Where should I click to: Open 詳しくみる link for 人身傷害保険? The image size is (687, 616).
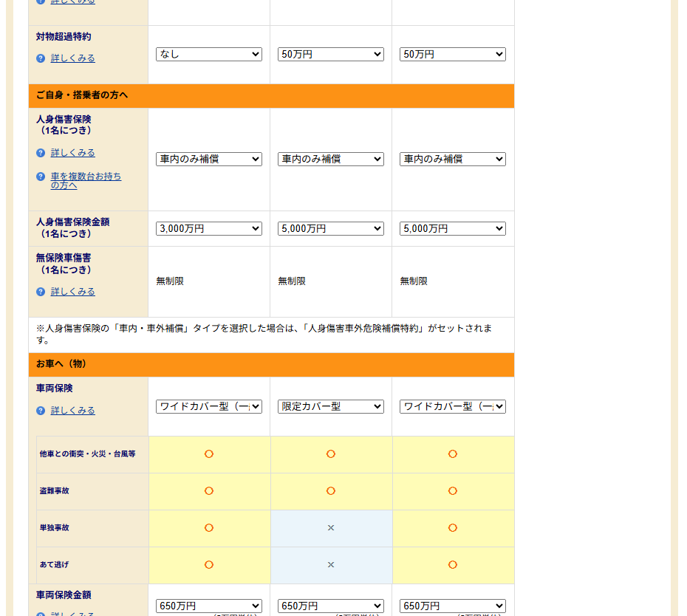click(72, 153)
